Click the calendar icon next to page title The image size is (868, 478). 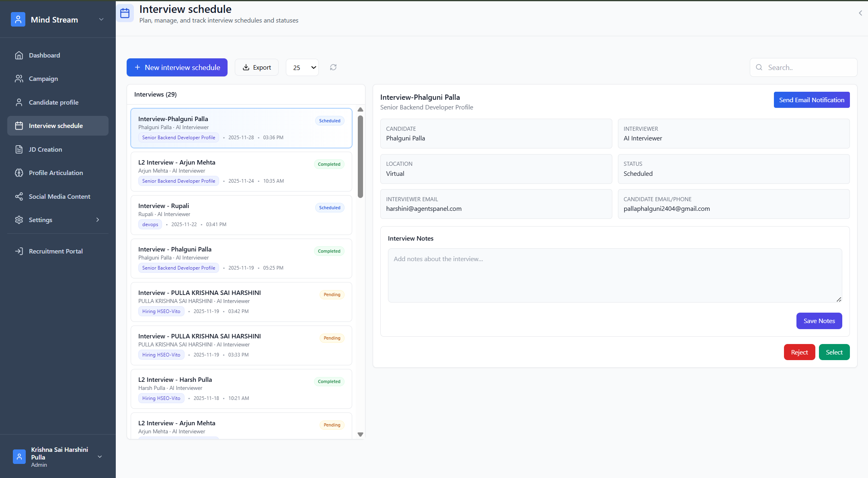[125, 13]
